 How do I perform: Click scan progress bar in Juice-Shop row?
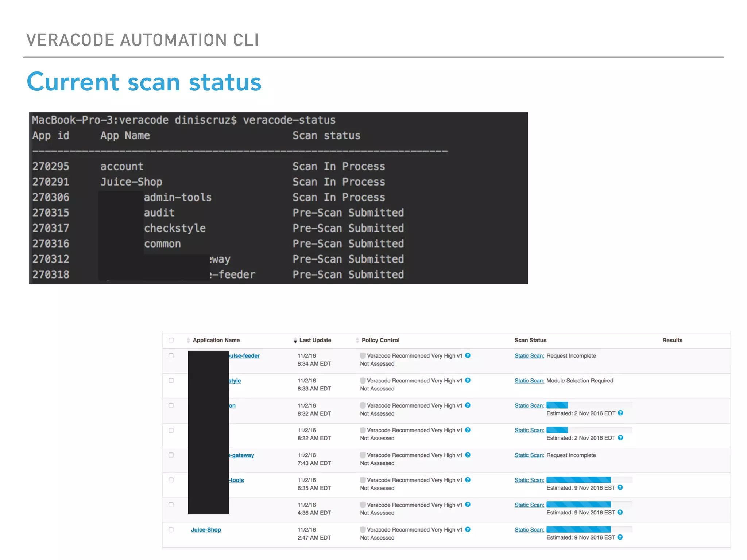[x=589, y=529]
